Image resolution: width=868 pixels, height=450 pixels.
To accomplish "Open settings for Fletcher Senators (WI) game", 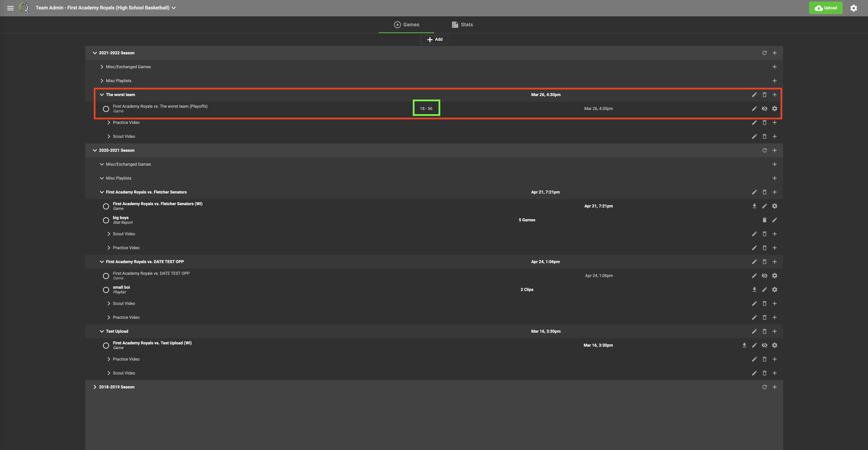I will pyautogui.click(x=775, y=206).
